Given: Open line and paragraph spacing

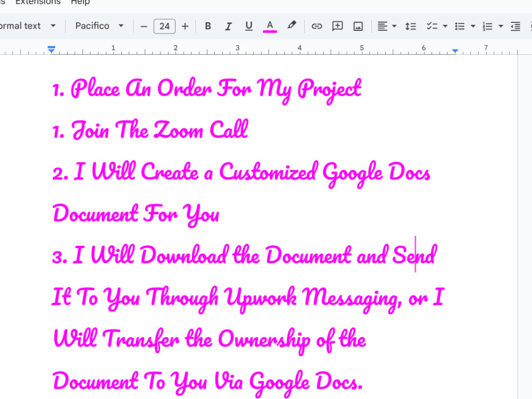Looking at the screenshot, I should 411,26.
